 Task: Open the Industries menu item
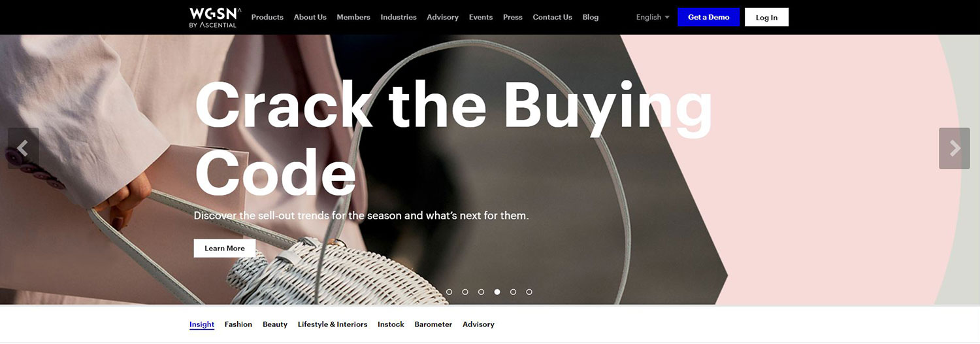pyautogui.click(x=399, y=17)
